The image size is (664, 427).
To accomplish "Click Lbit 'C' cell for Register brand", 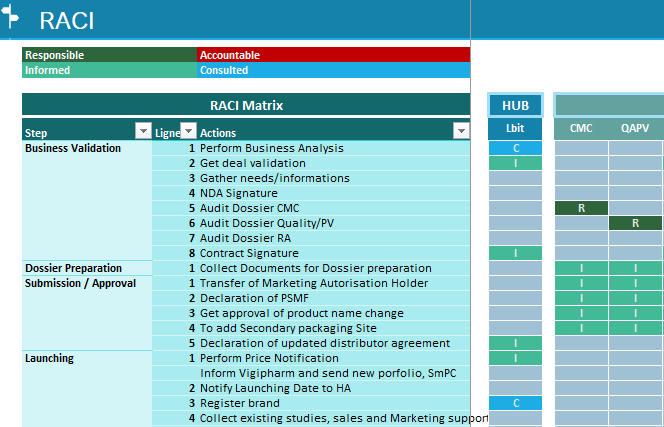I will 515,403.
